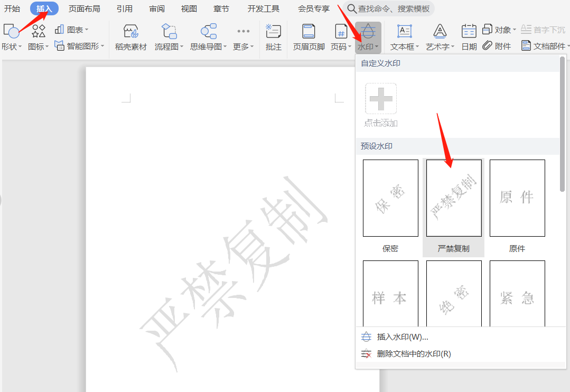This screenshot has height=392, width=570.
Task: Insert 日期 date via calendar icon
Action: [469, 32]
